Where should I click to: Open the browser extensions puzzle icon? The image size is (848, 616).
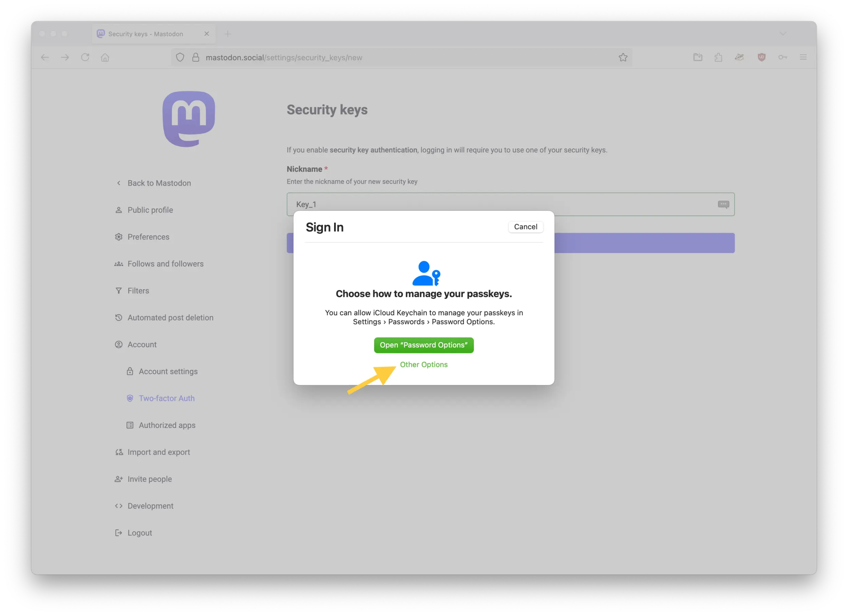point(718,57)
